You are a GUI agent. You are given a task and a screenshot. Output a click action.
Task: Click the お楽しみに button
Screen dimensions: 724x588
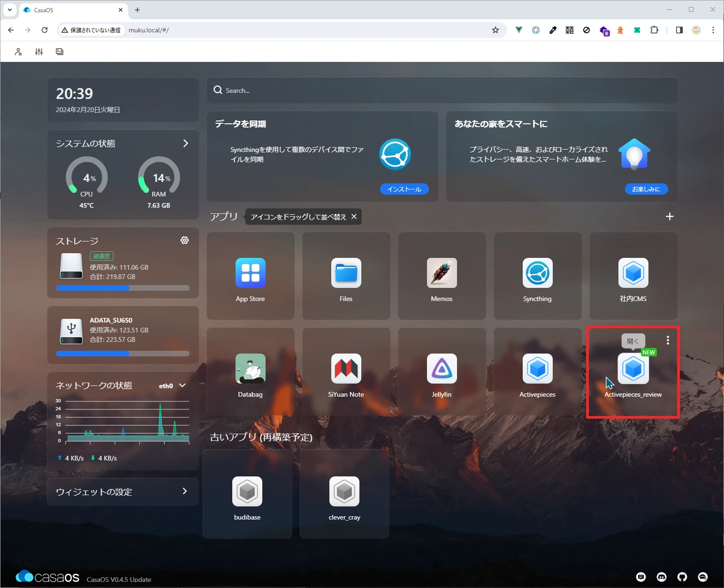(646, 189)
